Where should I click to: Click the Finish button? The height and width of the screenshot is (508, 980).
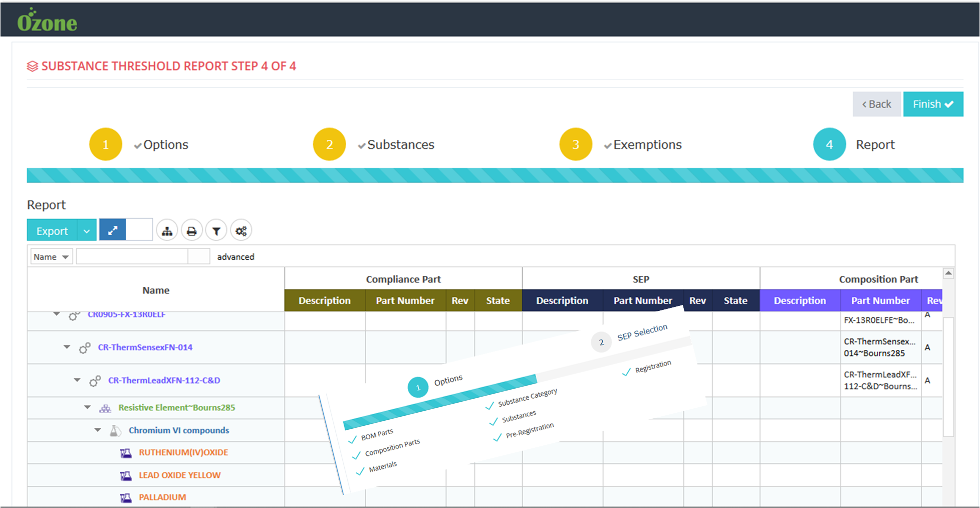(932, 104)
